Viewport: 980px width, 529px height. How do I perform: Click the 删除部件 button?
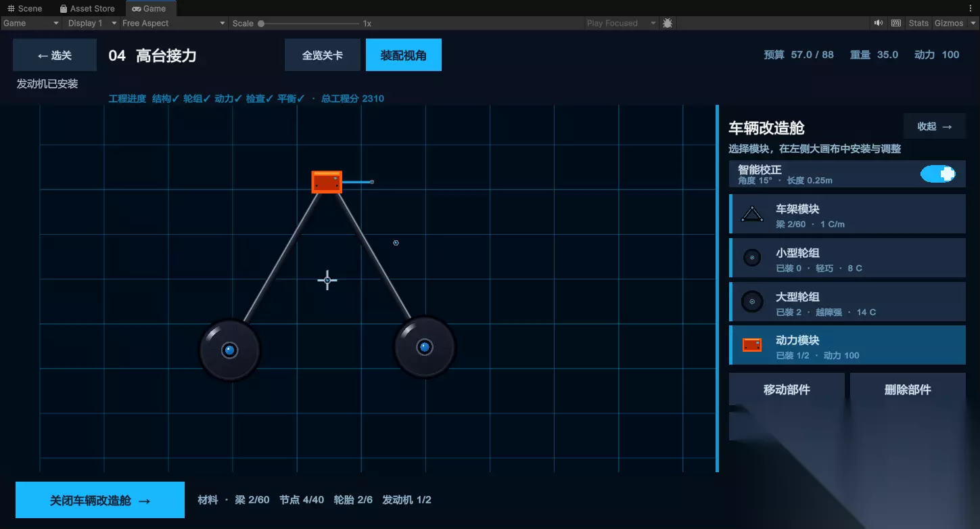point(908,390)
